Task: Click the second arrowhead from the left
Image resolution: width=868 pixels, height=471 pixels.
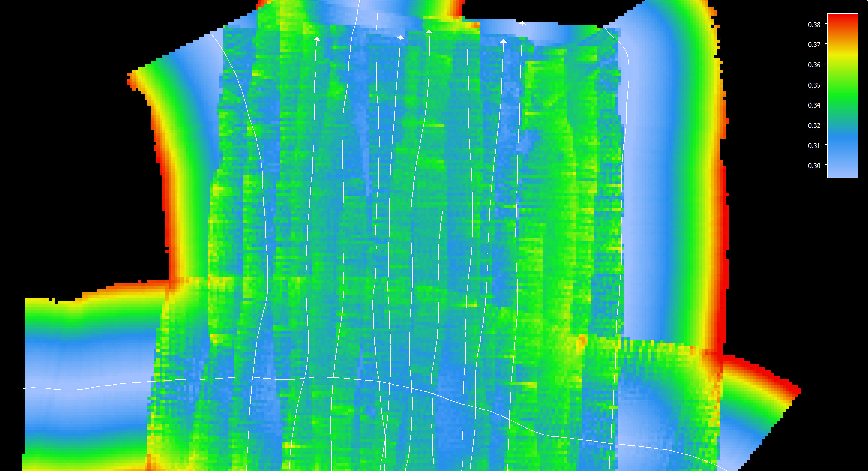Action: click(400, 37)
